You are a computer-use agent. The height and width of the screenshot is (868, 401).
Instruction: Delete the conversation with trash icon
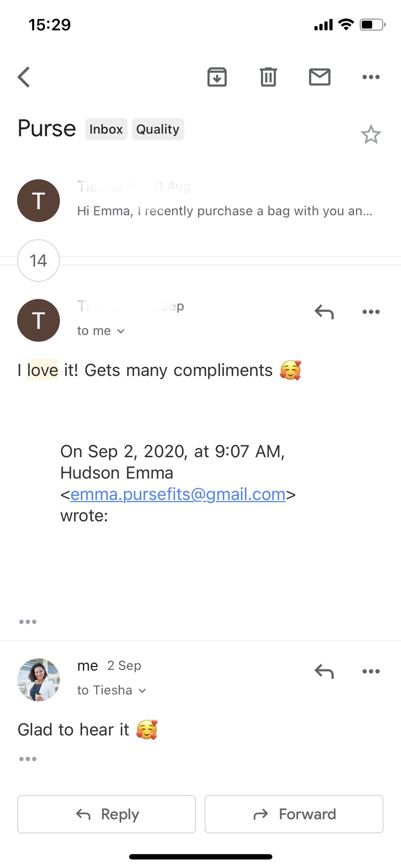268,77
